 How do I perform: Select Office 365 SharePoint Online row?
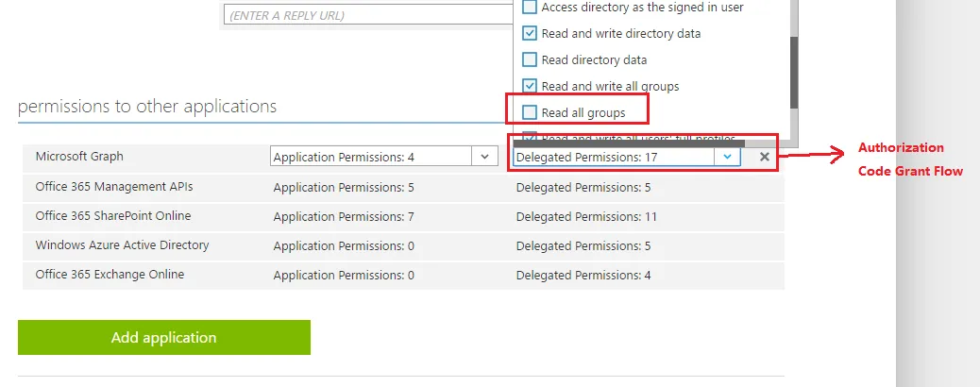tap(113, 216)
